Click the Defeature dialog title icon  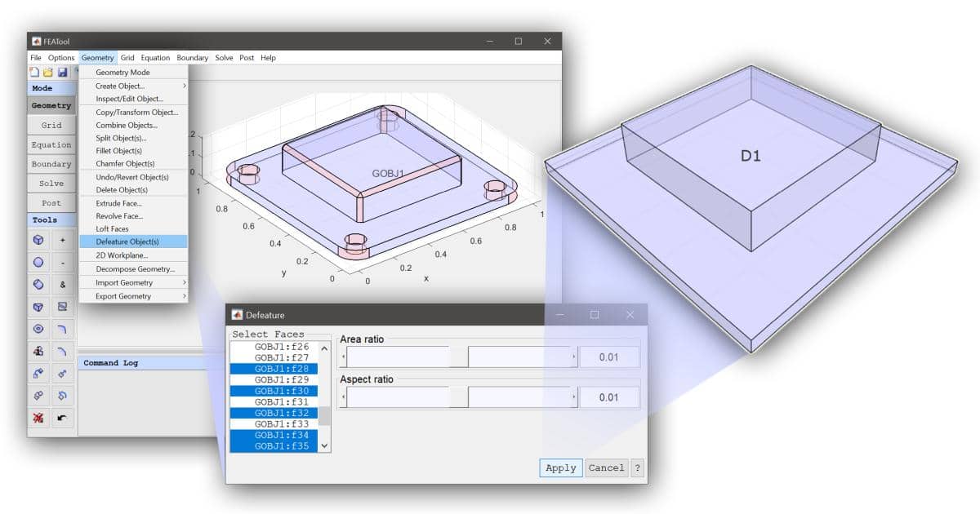click(x=238, y=315)
